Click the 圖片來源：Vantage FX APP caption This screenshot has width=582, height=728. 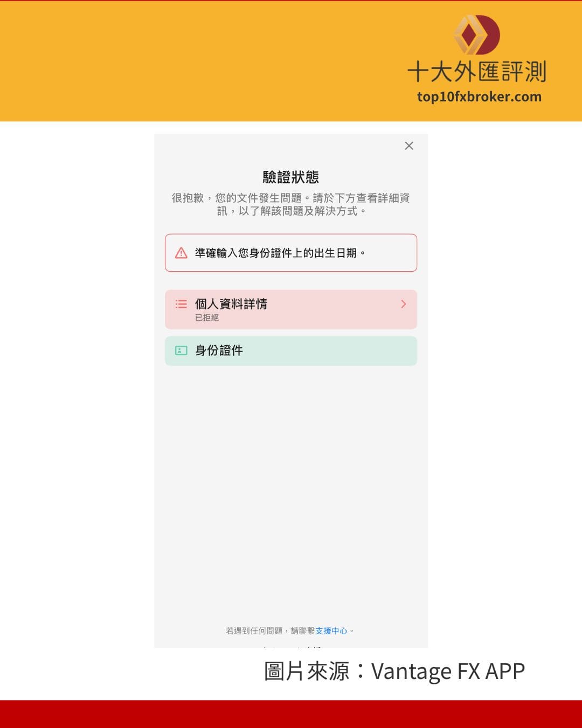(x=394, y=671)
